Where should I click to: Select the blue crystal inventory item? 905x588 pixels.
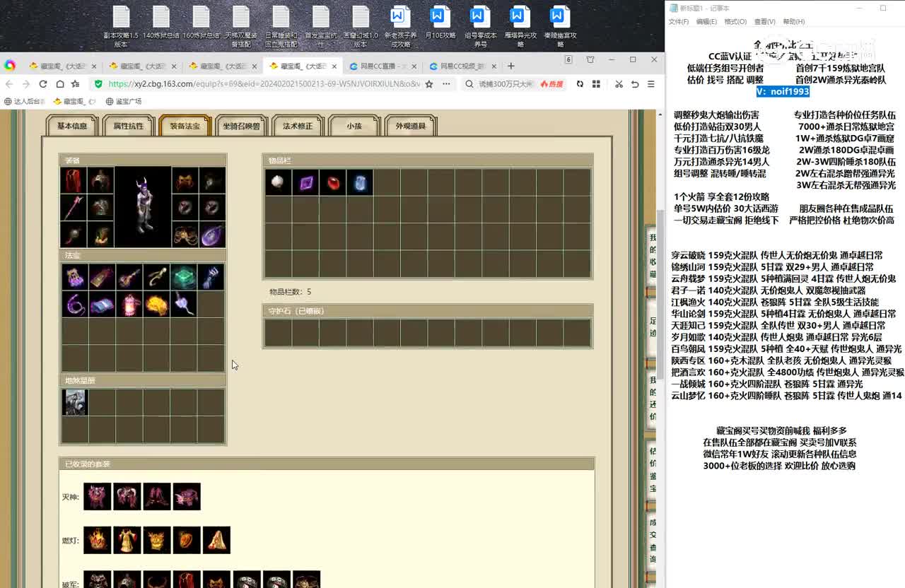359,182
